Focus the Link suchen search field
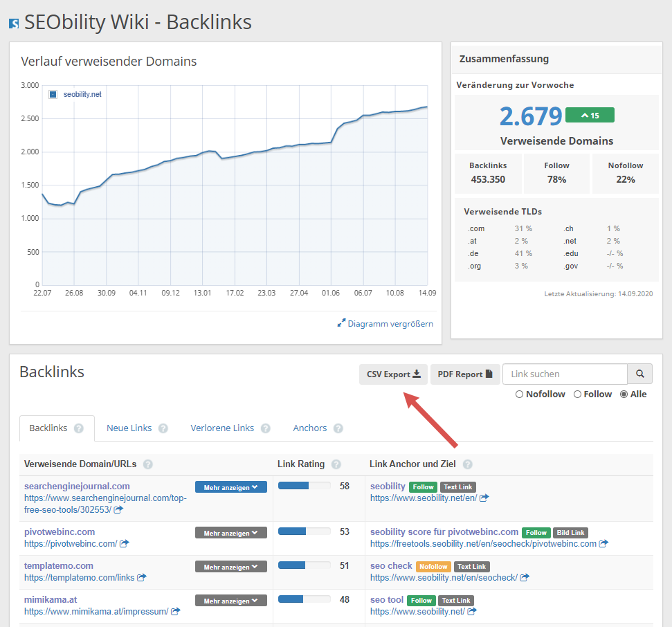Image resolution: width=672 pixels, height=627 pixels. coord(565,374)
